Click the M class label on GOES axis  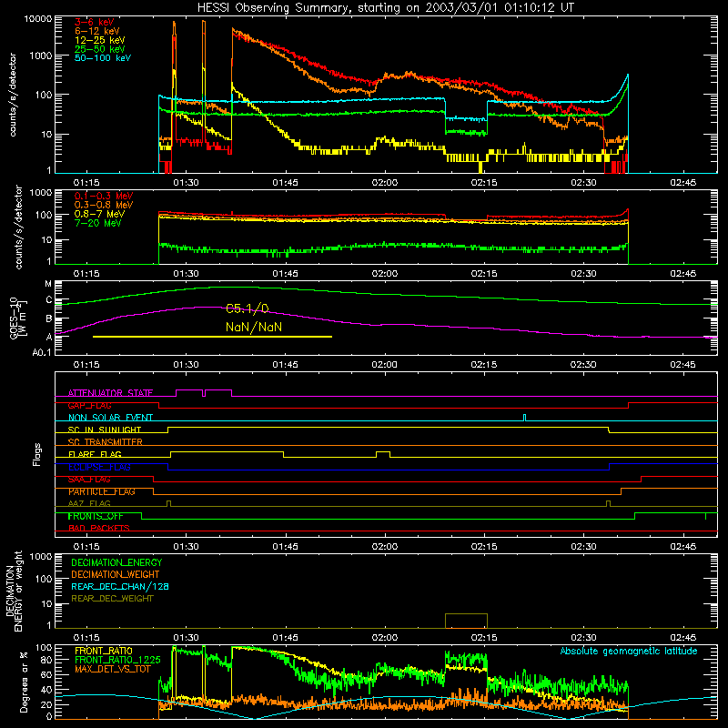tap(48, 284)
